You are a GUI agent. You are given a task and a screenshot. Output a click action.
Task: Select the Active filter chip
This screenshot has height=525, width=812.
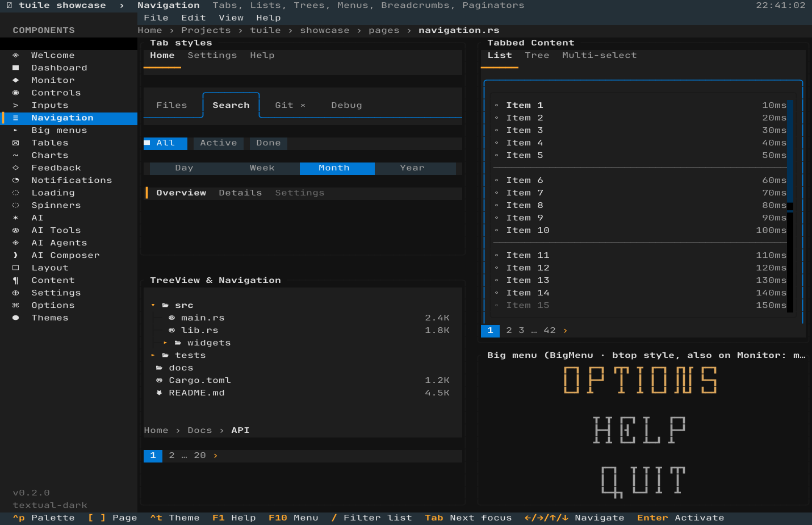tap(219, 143)
